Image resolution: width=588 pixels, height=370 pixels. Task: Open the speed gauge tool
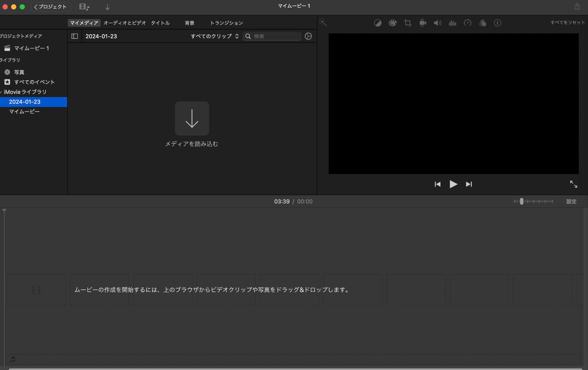467,23
